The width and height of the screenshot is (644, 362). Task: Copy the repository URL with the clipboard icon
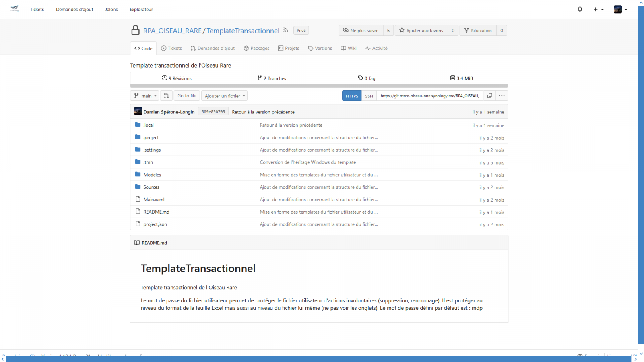coord(489,96)
